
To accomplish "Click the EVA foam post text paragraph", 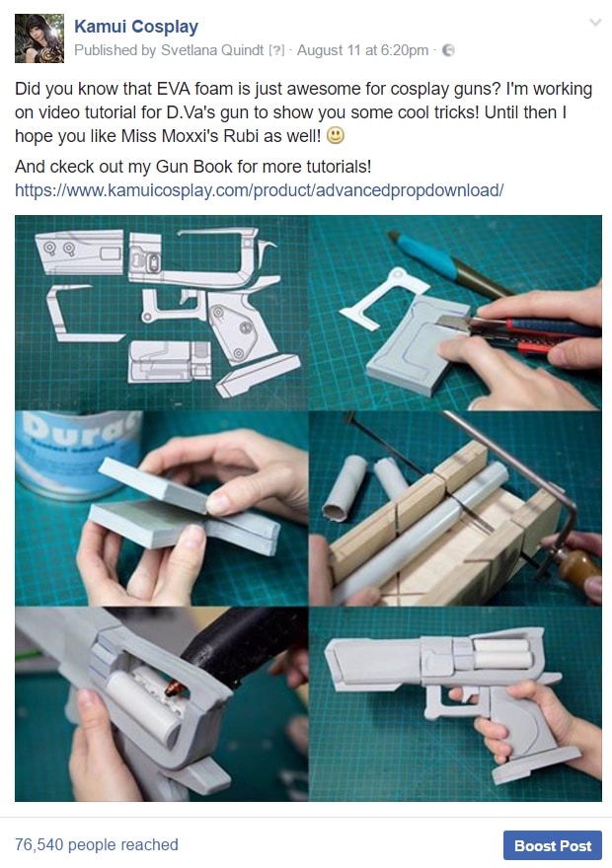I will coord(303,112).
